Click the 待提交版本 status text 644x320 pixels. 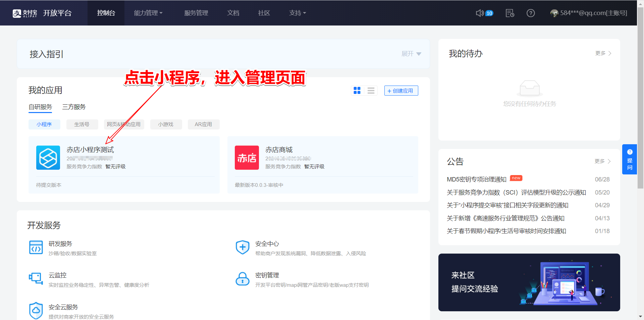pyautogui.click(x=49, y=185)
